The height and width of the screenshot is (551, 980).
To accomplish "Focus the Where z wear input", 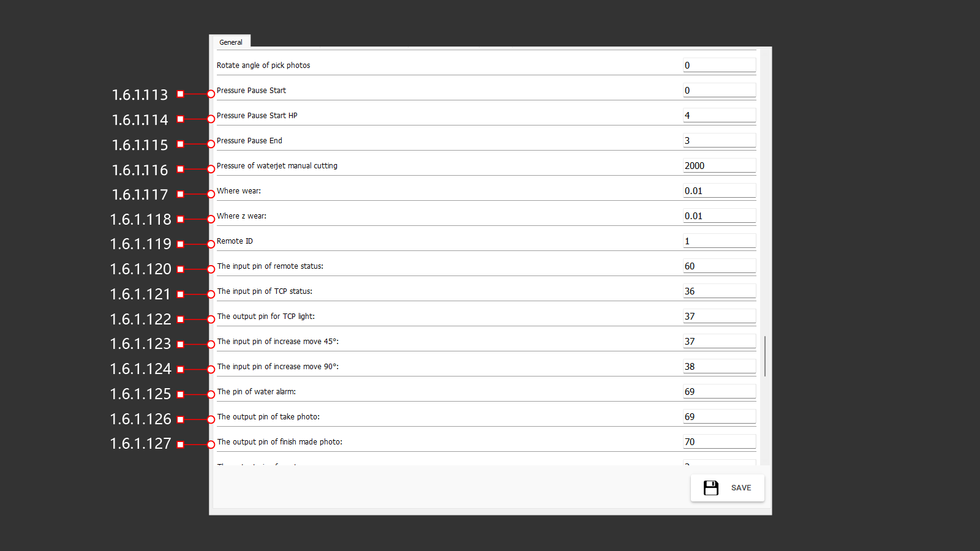I will [x=719, y=216].
